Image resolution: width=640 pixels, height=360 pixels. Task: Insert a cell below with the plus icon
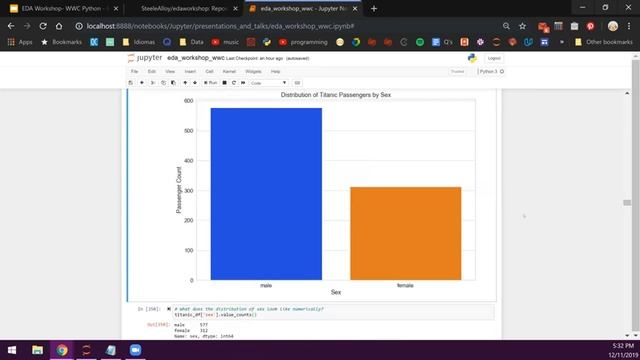tap(142, 83)
